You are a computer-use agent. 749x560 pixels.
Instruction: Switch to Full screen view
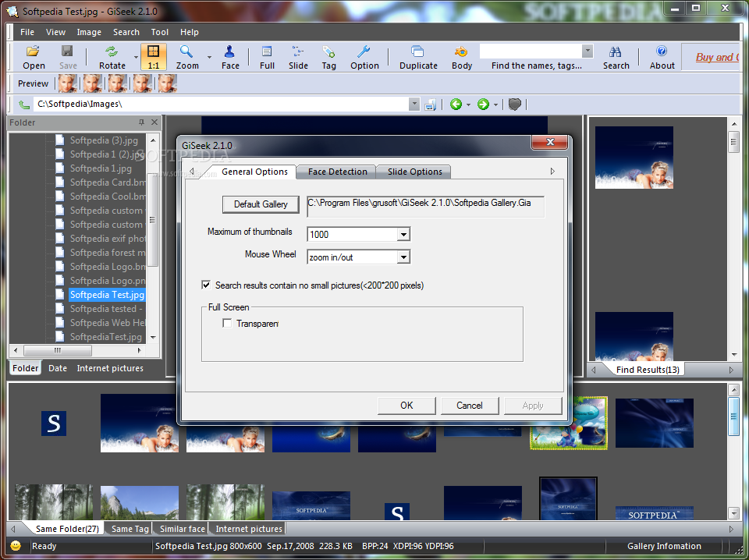(x=267, y=57)
